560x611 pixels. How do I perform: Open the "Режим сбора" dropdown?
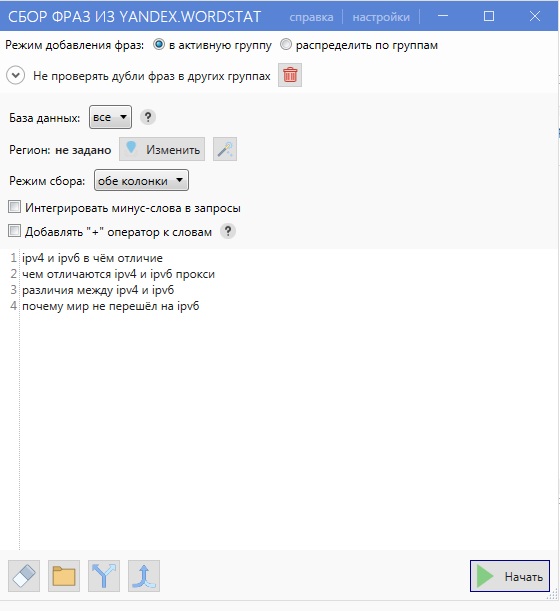click(141, 180)
